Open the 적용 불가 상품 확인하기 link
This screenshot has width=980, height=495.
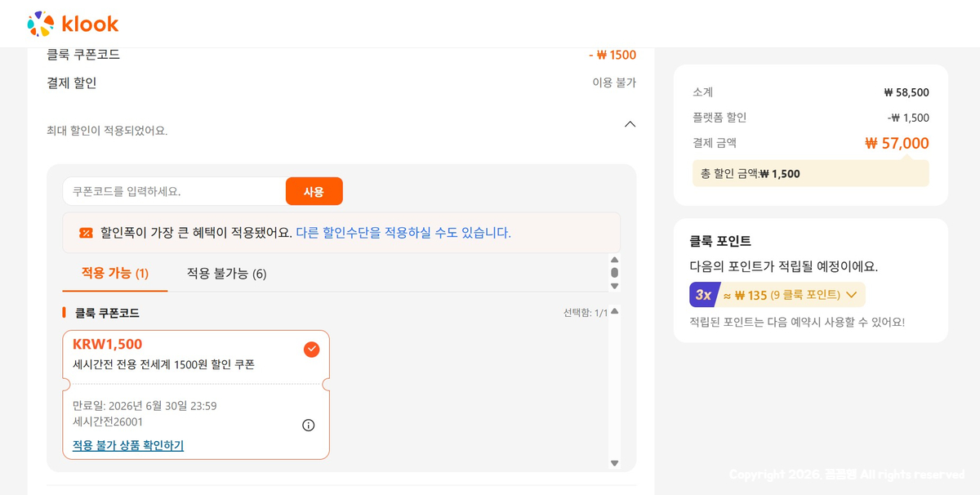(128, 445)
